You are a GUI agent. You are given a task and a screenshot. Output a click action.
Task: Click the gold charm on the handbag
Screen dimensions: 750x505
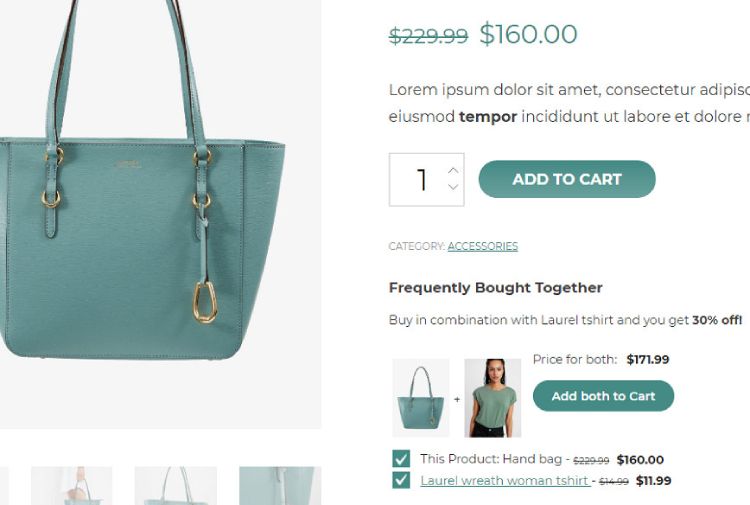click(205, 301)
